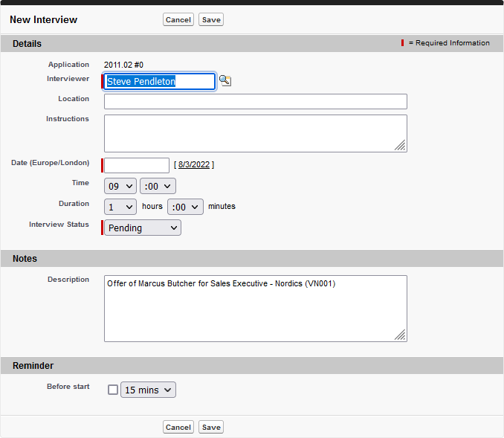Open the 15 mins reminder dropdown
The image size is (504, 438).
tap(149, 390)
